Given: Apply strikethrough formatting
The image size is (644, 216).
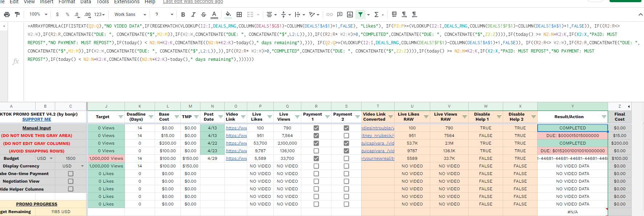Looking at the screenshot, I should pyautogui.click(x=204, y=14).
